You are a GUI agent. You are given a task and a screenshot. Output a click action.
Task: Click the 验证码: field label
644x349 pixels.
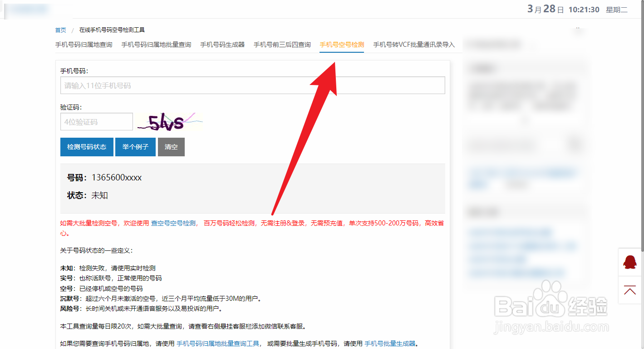point(71,107)
